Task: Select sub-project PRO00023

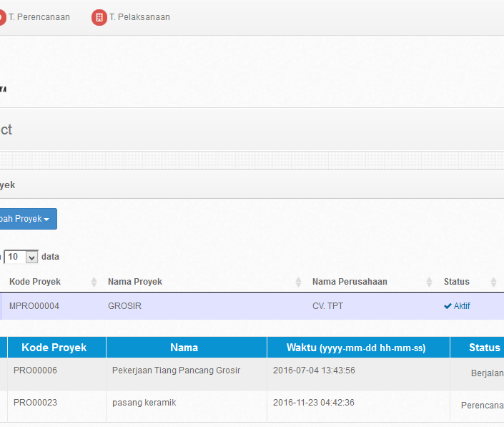Action: [35, 403]
